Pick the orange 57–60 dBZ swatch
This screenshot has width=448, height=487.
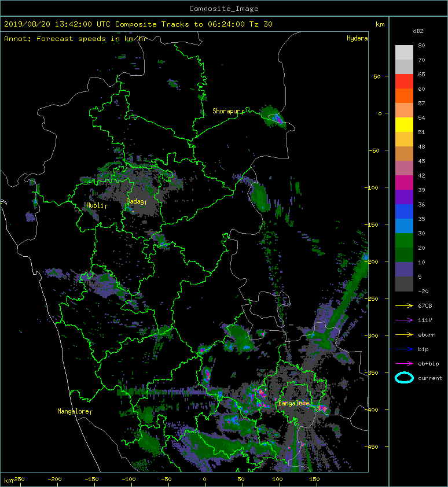404,95
